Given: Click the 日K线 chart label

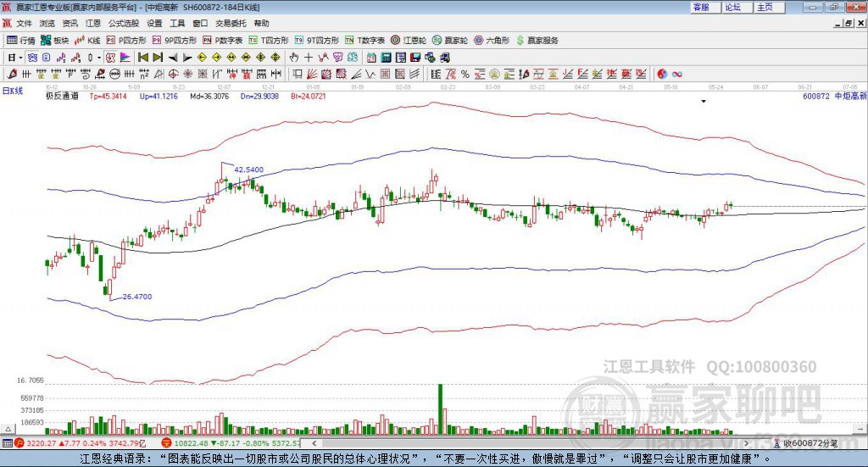Looking at the screenshot, I should (x=13, y=91).
